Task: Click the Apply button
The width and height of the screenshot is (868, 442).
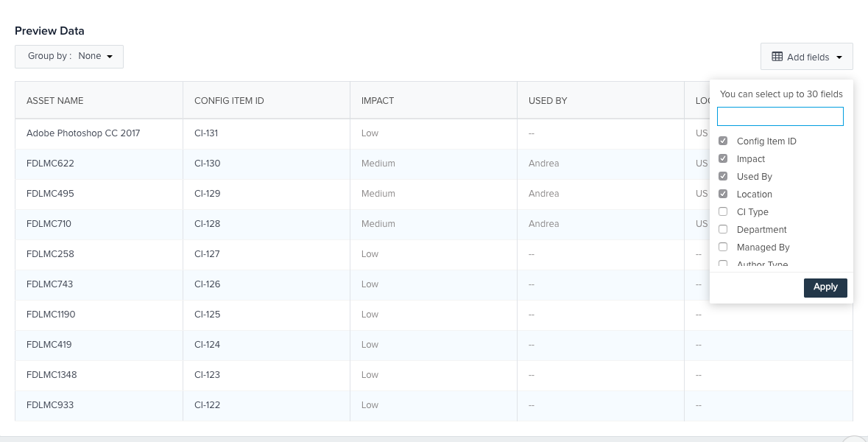Action: tap(825, 287)
